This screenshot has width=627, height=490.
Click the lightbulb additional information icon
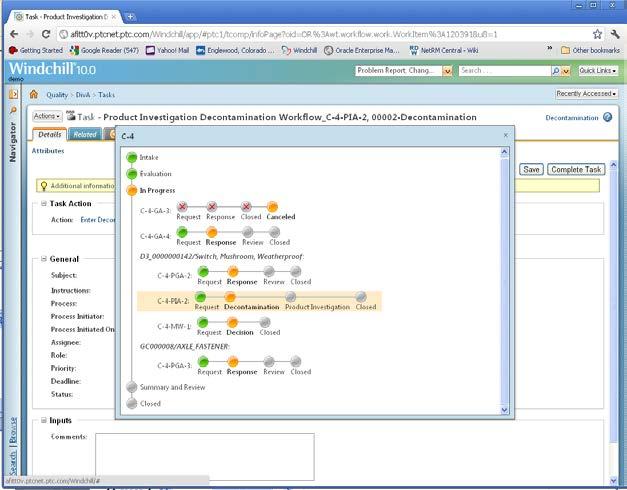[x=44, y=186]
